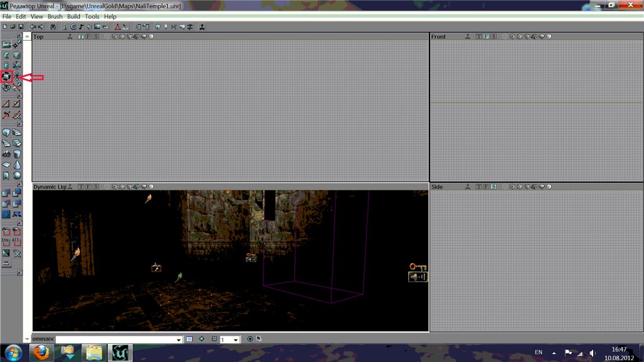The height and width of the screenshot is (362, 644).
Task: Open the Actor properties icon
Action: [138, 26]
